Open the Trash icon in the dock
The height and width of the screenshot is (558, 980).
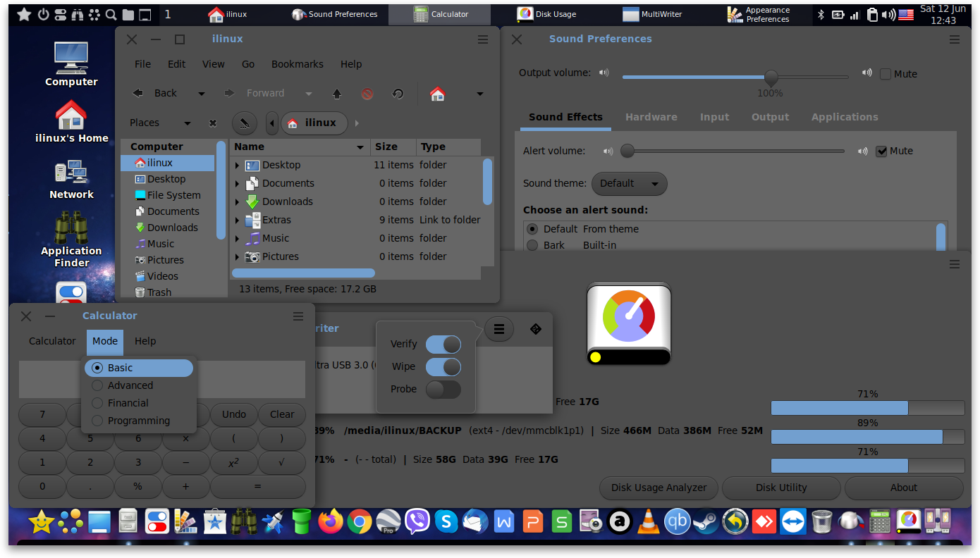click(822, 521)
